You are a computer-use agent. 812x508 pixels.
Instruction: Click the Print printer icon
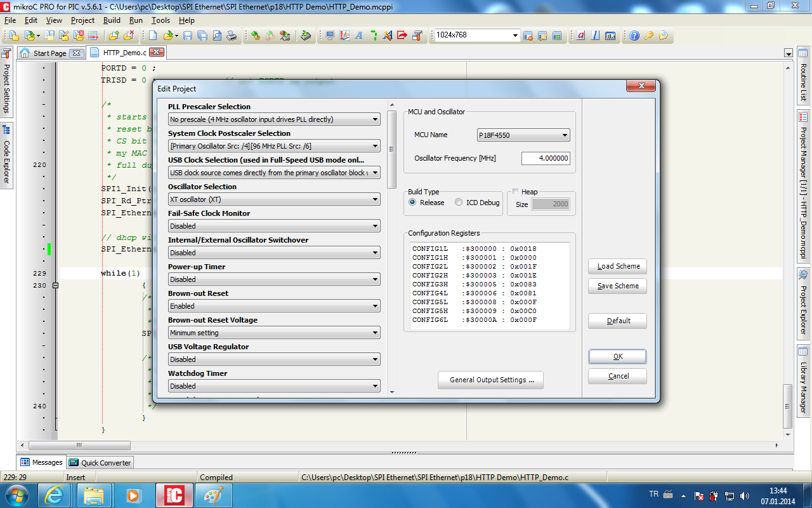(232, 36)
